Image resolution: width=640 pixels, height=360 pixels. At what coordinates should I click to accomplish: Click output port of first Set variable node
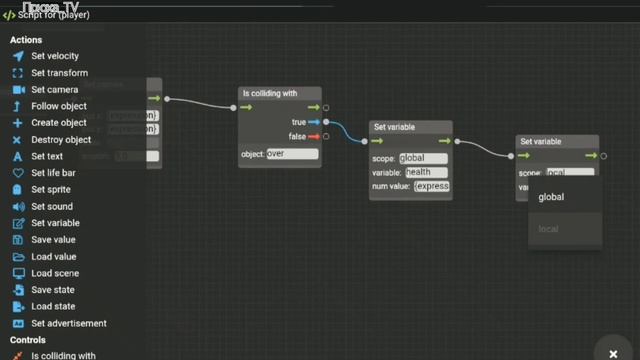click(458, 141)
